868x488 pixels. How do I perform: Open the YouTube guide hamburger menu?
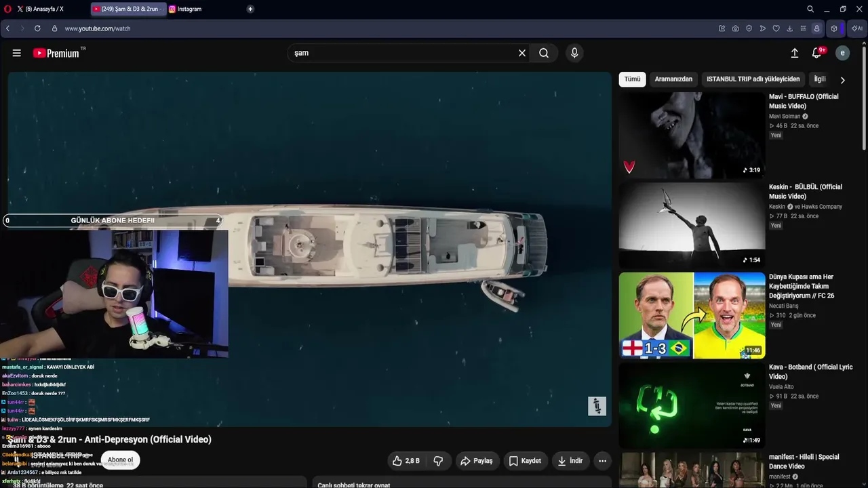click(x=17, y=53)
